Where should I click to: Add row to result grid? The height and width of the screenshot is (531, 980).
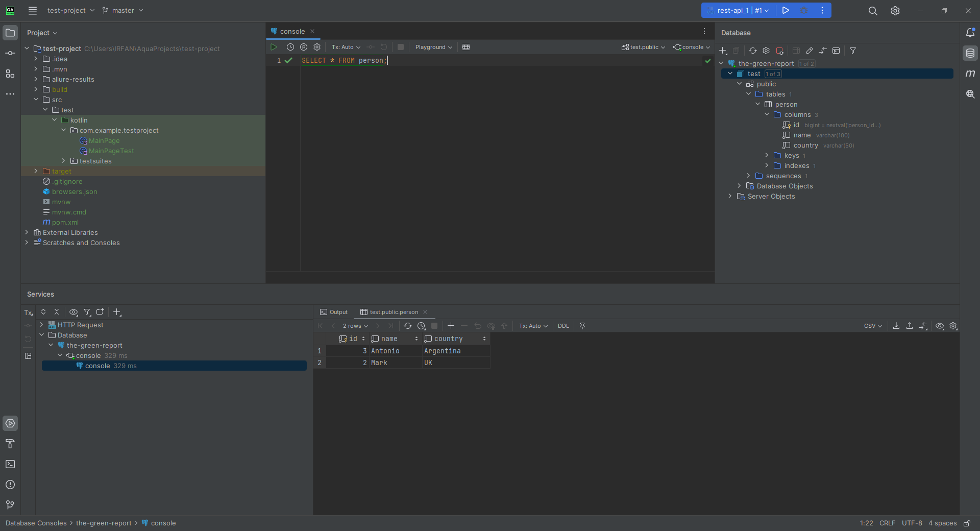[451, 326]
